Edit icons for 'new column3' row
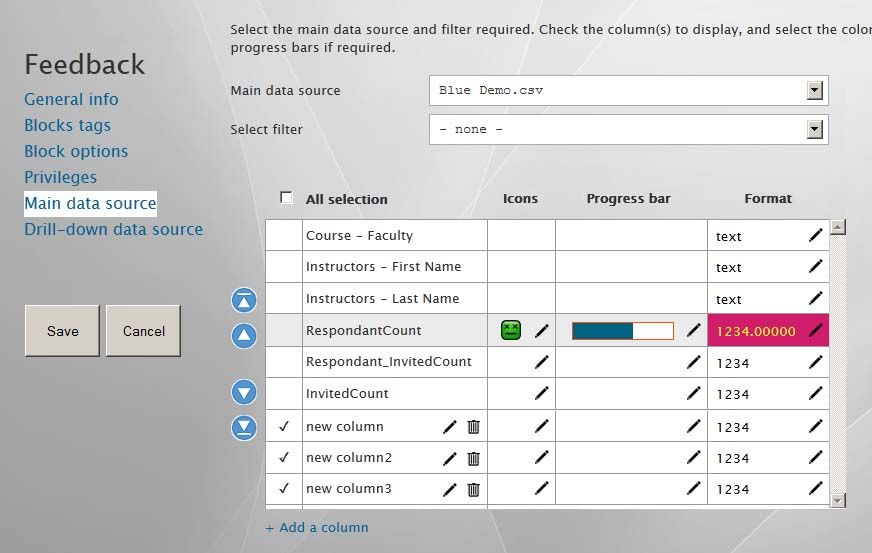 point(541,488)
